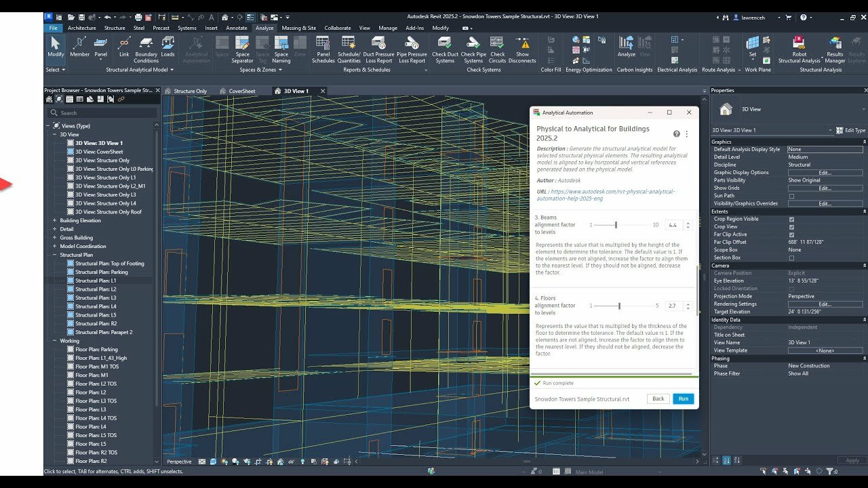The image size is (868, 488).
Task: Toggle the Sun Path checkbox
Action: click(x=791, y=196)
